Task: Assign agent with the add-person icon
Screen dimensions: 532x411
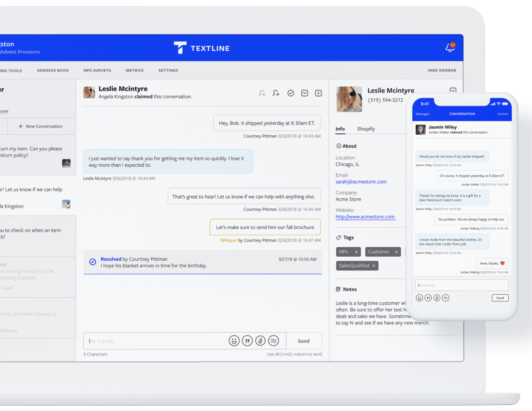Action: (262, 93)
